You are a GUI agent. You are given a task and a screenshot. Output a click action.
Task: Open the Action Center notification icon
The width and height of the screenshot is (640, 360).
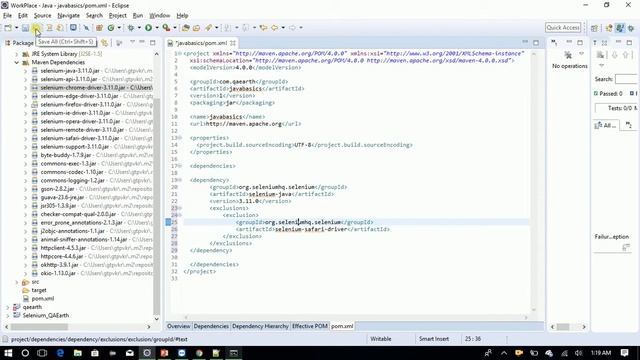click(624, 353)
